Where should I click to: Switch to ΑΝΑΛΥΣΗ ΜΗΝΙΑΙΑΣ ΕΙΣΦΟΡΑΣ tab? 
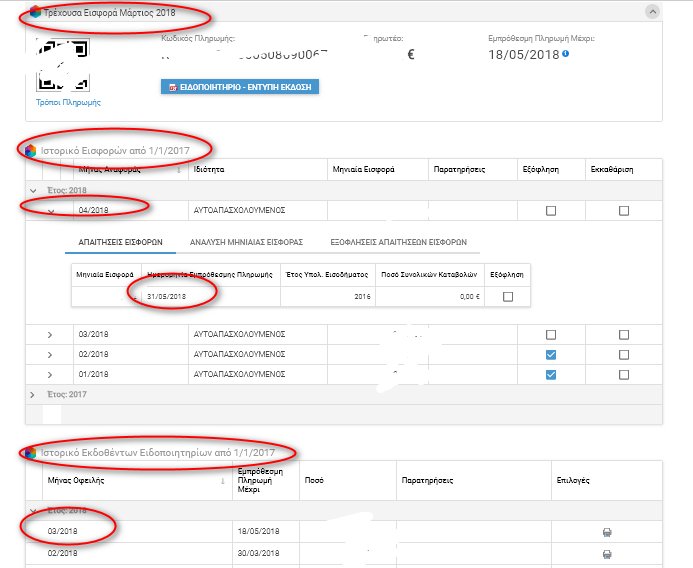[x=245, y=242]
